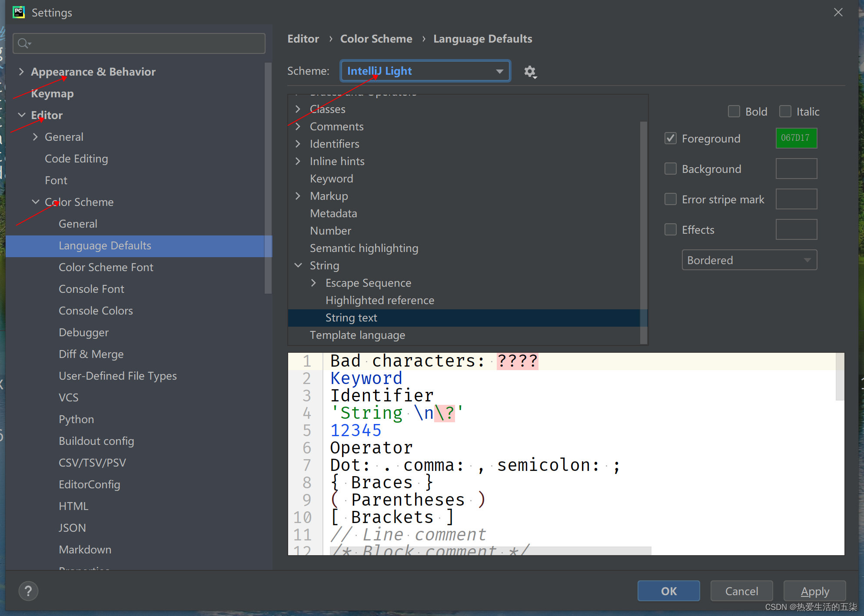Screen dimensions: 864x616
Task: Open the IntelliJ Light scheme dropdown
Action: tap(425, 71)
